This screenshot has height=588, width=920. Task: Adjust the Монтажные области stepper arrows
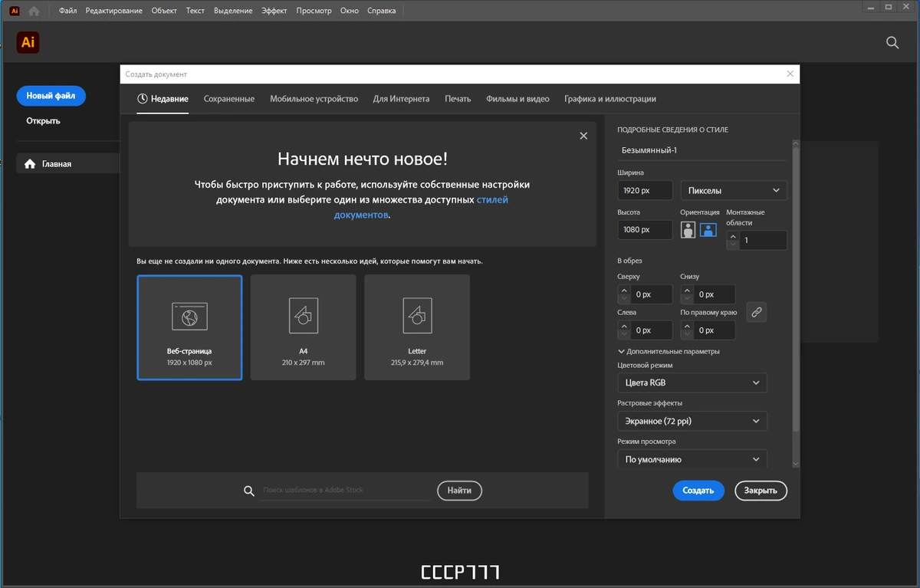(x=733, y=240)
